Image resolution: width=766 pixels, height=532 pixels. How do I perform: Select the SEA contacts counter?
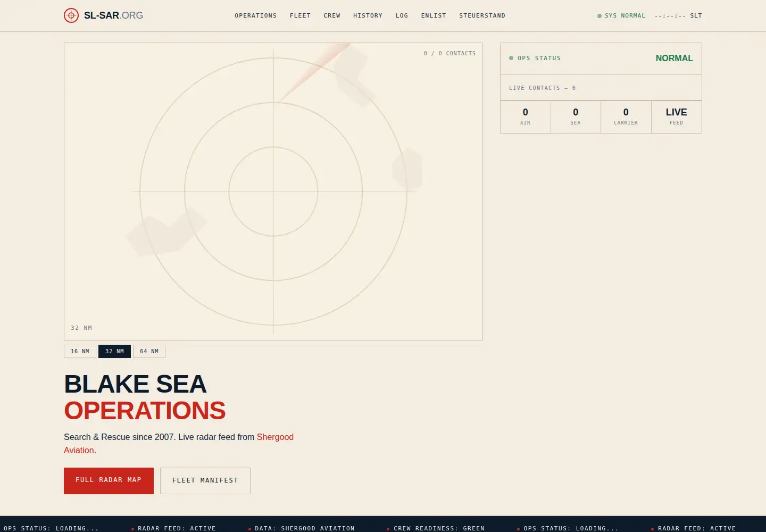(x=576, y=117)
